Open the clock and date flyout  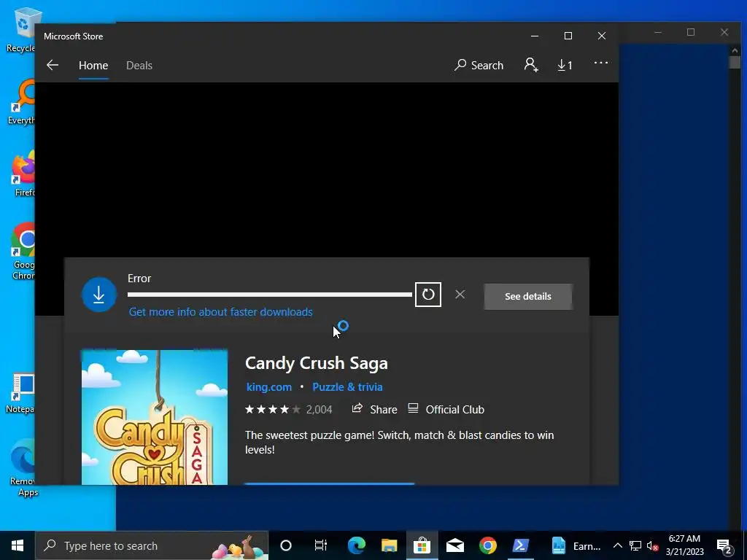[x=684, y=545]
